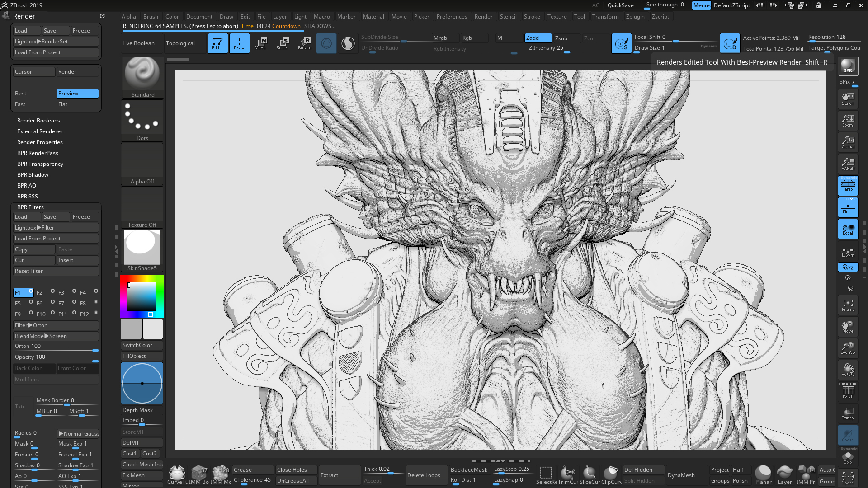This screenshot has height=488, width=868.
Task: Click the Frame icon
Action: pos(848,305)
